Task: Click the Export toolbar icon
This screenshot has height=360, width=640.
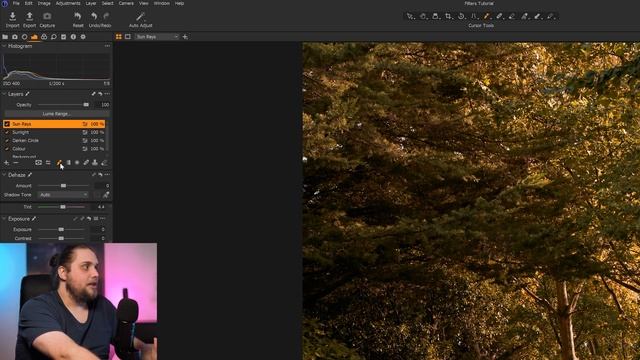Action: (29, 16)
